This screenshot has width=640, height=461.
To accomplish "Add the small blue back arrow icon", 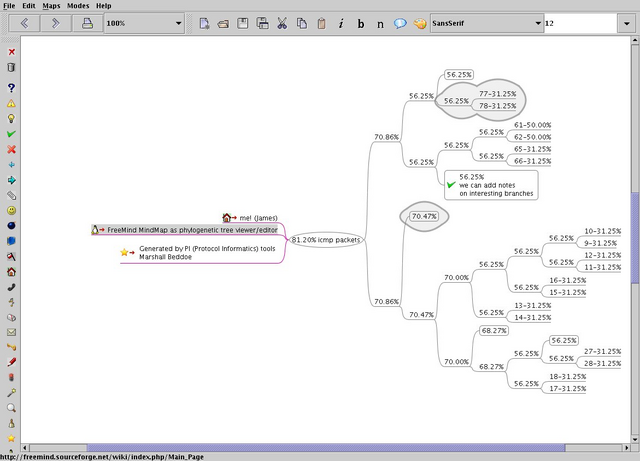I will 11,165.
